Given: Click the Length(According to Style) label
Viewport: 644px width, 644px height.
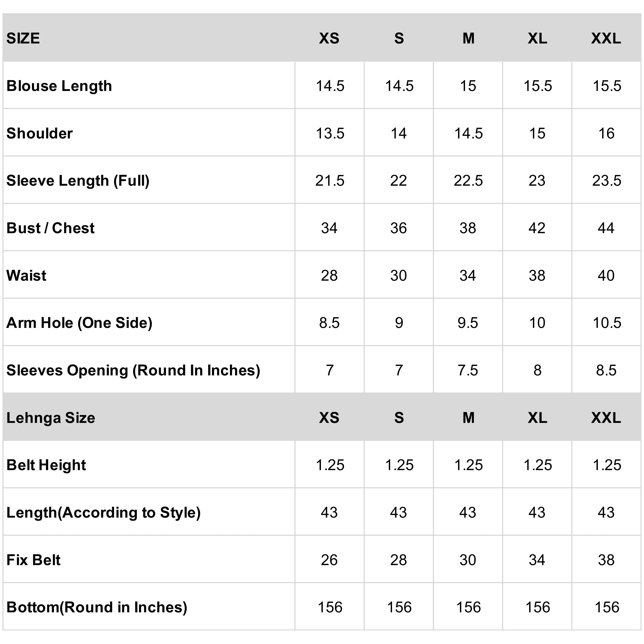Looking at the screenshot, I should click(x=103, y=512).
